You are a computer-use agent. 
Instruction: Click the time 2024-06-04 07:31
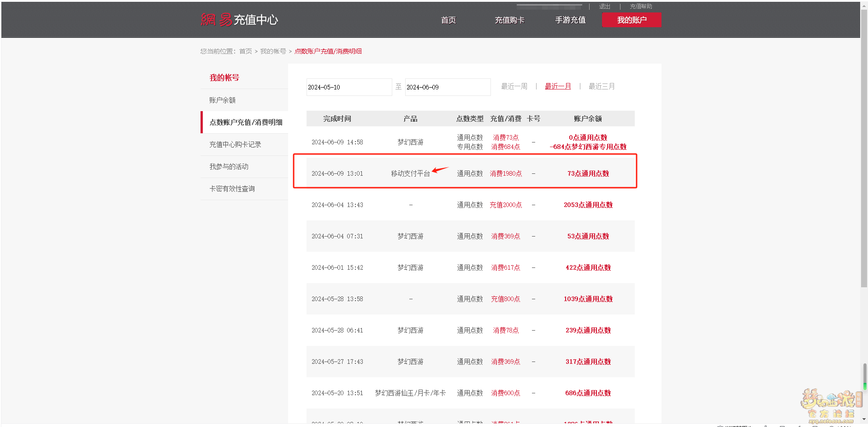coord(337,236)
